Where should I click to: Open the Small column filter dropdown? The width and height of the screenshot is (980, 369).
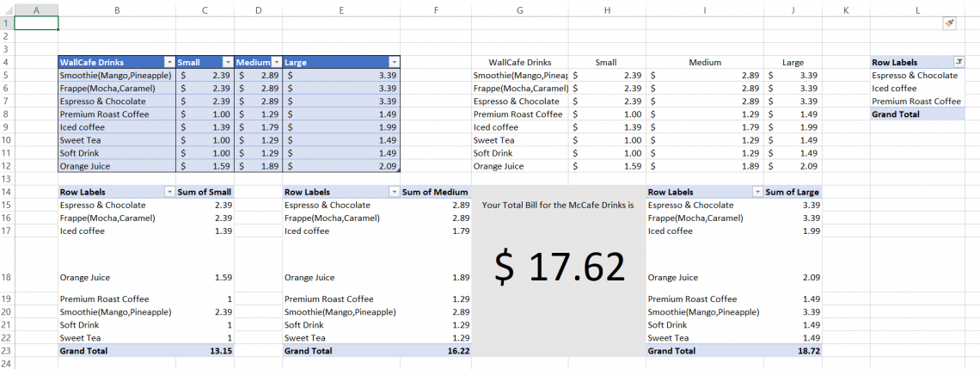[x=227, y=62]
